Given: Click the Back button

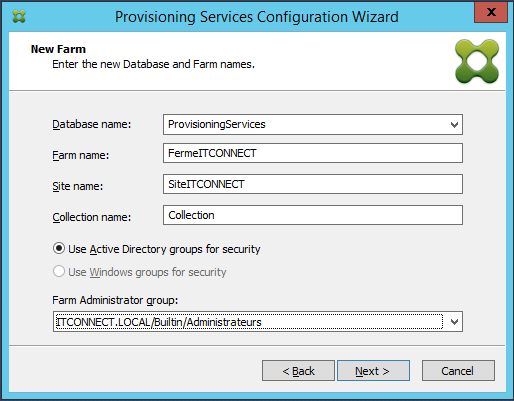Looking at the screenshot, I should click(x=298, y=371).
